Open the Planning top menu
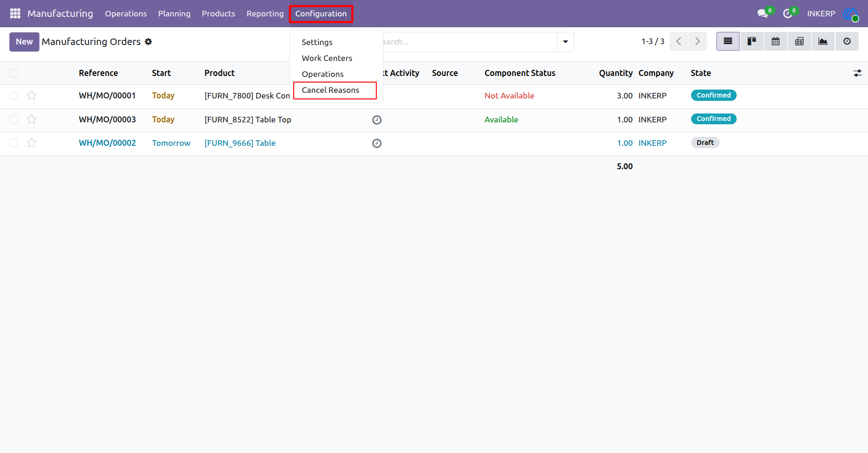 pos(174,14)
